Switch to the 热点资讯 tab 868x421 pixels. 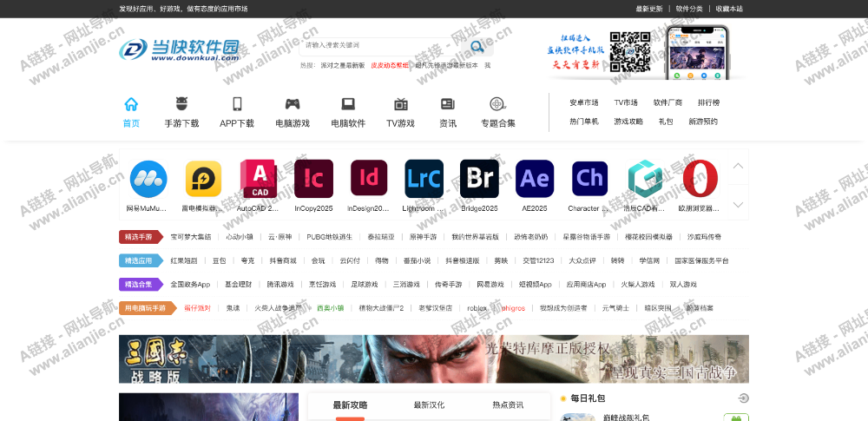[508, 405]
